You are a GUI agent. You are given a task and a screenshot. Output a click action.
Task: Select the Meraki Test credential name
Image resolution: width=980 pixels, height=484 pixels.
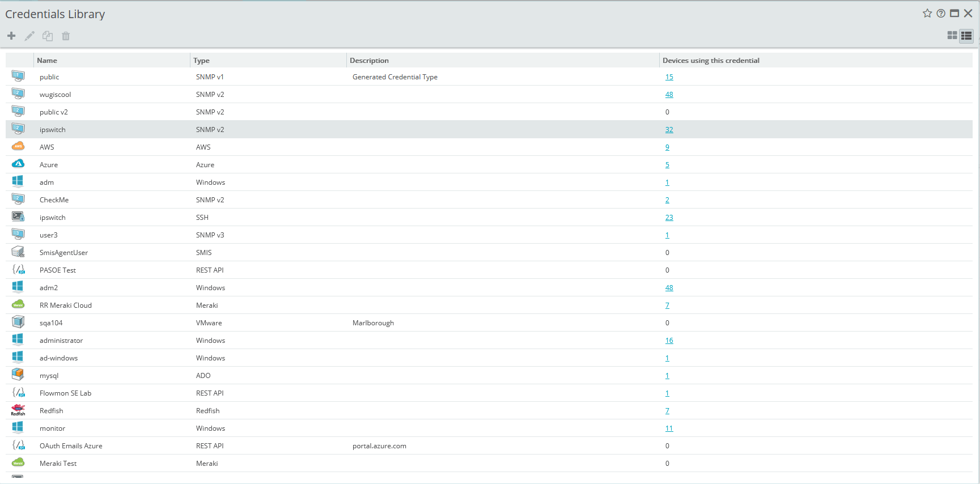(58, 464)
